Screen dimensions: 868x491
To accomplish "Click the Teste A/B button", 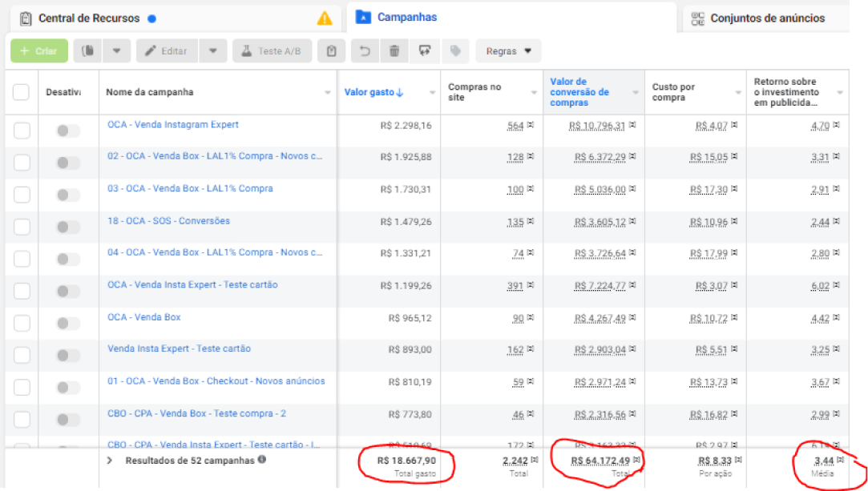I will 272,51.
